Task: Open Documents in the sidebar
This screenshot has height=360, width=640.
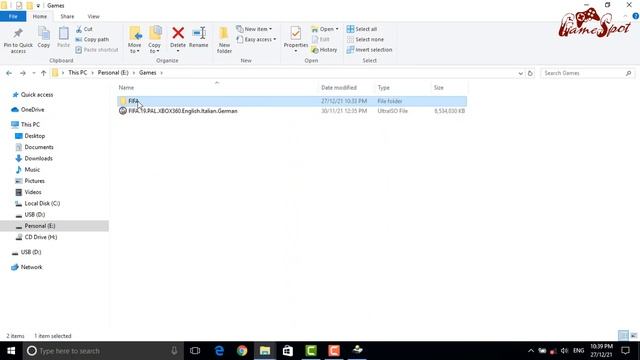Action: pos(39,147)
